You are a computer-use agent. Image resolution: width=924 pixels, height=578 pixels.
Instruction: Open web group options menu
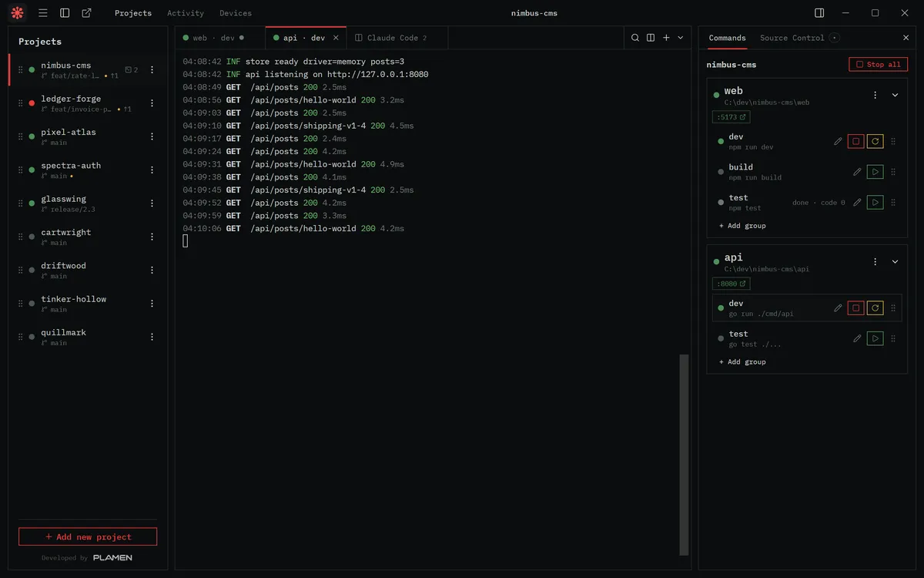click(875, 96)
